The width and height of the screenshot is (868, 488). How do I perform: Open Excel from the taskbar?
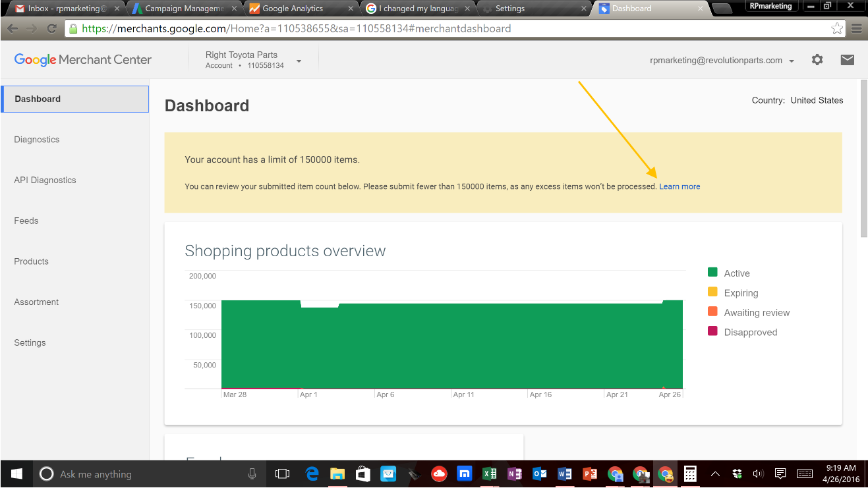489,474
